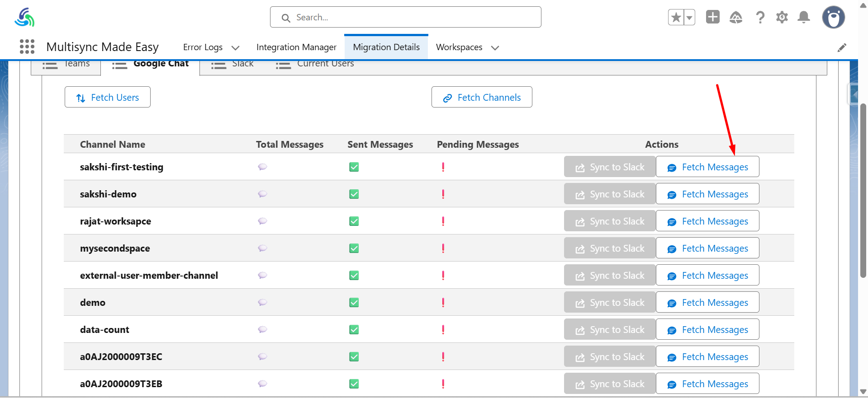Viewport: 868px width, 398px height.
Task: Fetch Messages for sakshi-first-testing
Action: coord(707,167)
